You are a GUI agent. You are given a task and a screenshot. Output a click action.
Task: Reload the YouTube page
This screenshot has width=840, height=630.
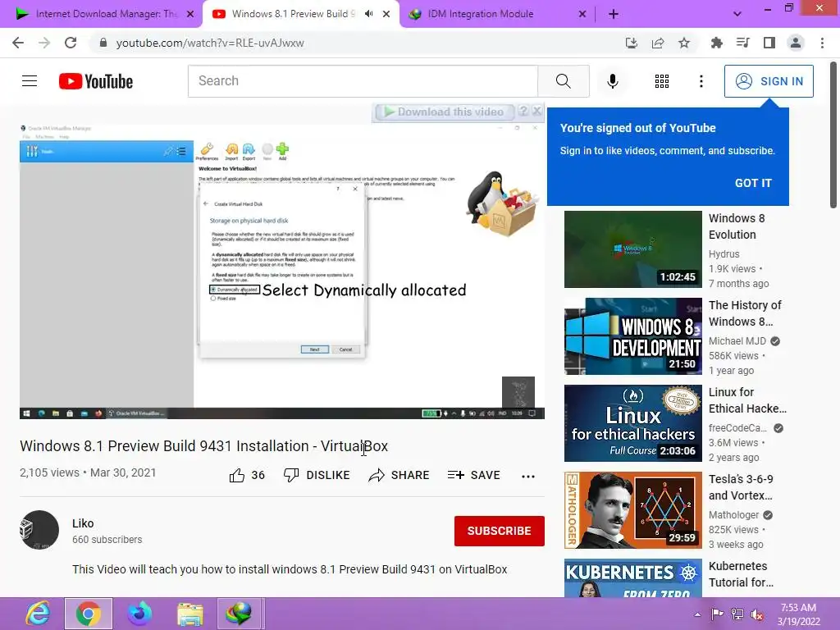click(x=71, y=43)
